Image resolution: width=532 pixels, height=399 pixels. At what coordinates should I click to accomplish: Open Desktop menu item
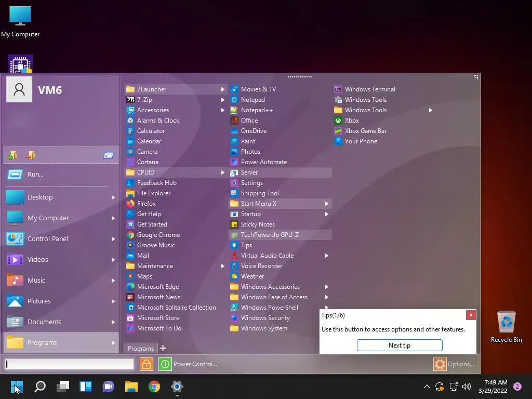(61, 197)
